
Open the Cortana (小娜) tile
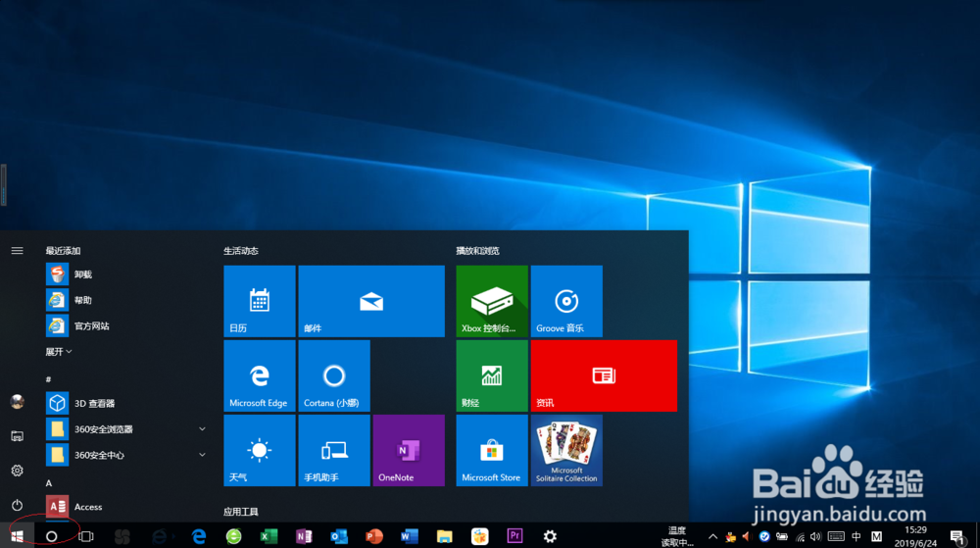pos(334,375)
